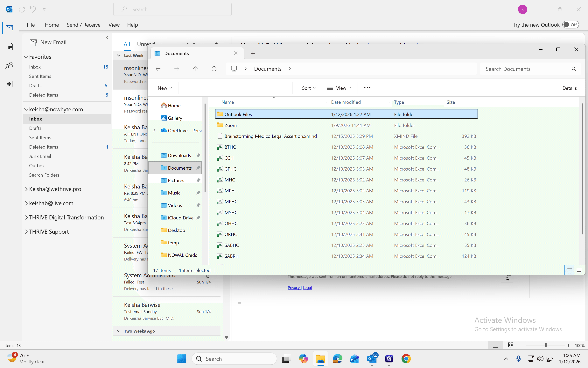Open the Help tab in Outlook
This screenshot has width=588, height=368.
pos(132,25)
